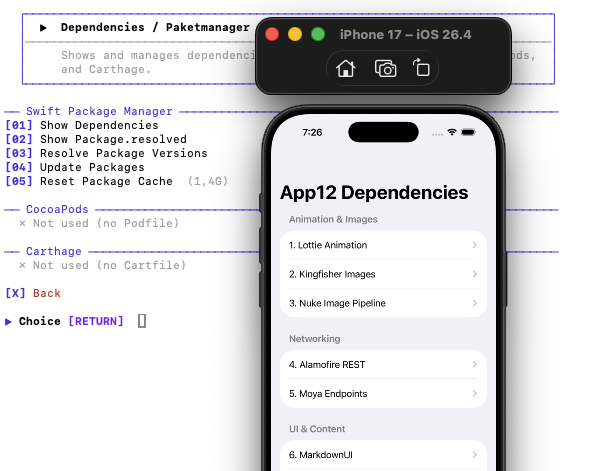Click the yellow minimize button on simulator
607x471 pixels.
[295, 34]
